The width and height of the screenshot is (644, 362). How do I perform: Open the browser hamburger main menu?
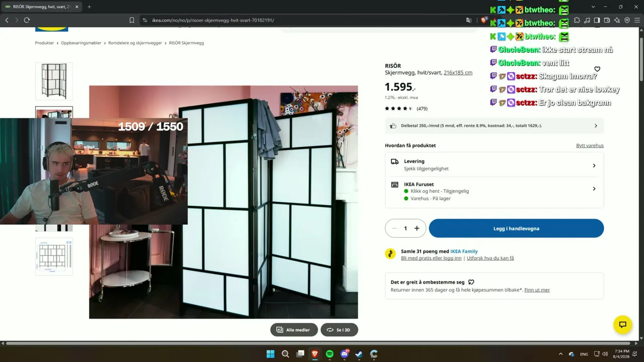637,20
